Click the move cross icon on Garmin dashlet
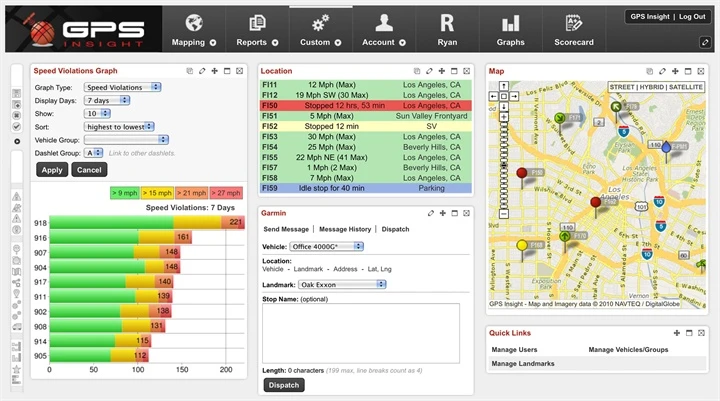The width and height of the screenshot is (720, 401). click(x=443, y=213)
